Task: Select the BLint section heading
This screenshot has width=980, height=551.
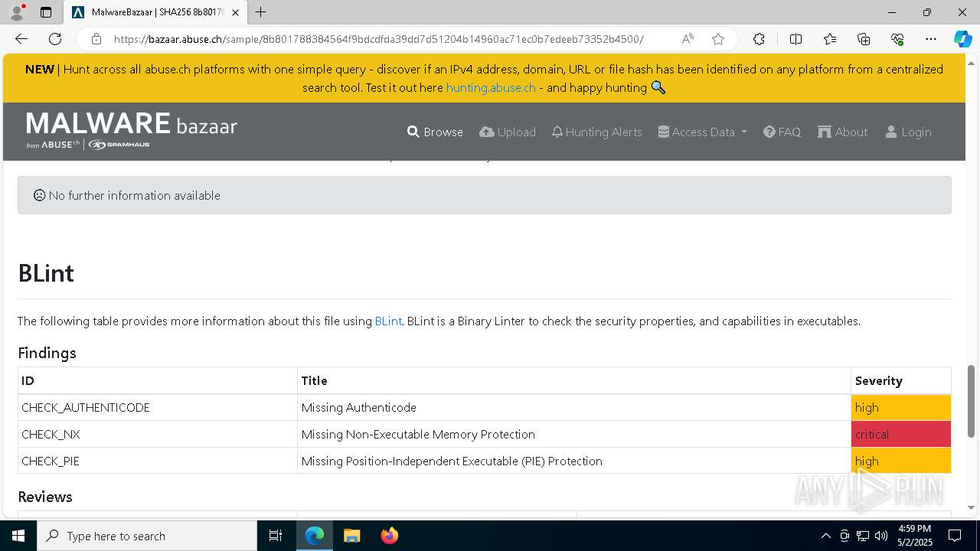Action: point(46,273)
